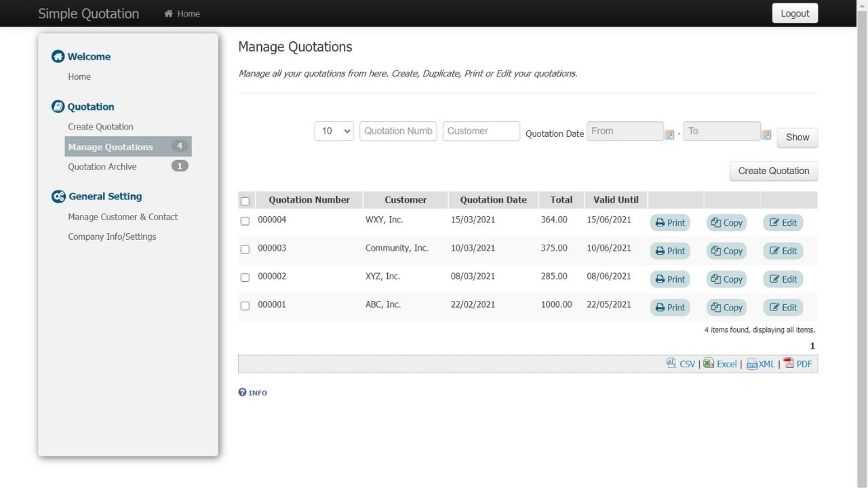Click the Home icon in top navbar
868x488 pixels.
tap(169, 14)
